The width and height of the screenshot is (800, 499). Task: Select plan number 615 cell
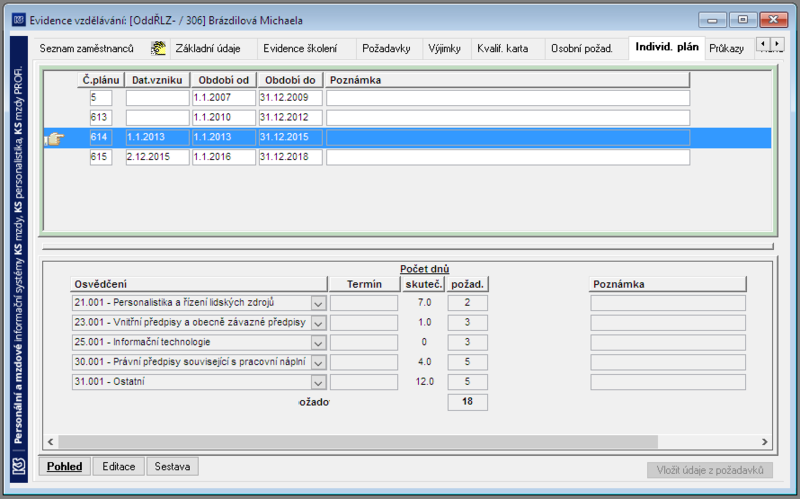click(x=101, y=157)
